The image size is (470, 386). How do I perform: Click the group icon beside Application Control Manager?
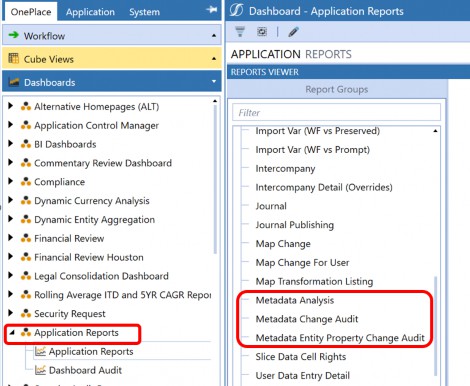click(x=26, y=125)
